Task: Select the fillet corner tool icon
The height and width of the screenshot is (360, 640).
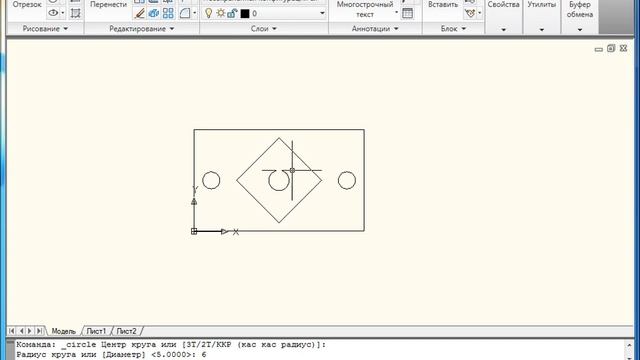Action: click(x=185, y=13)
